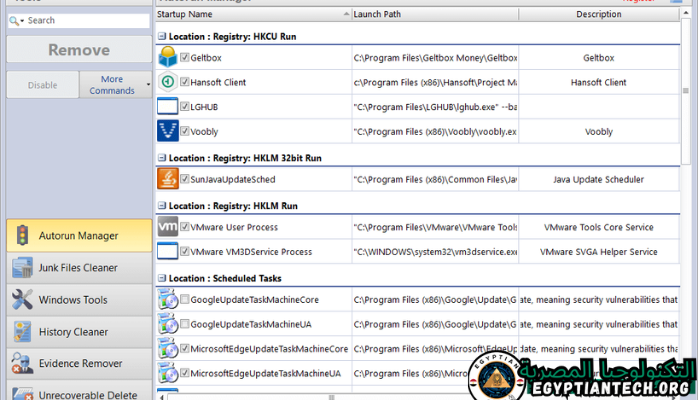Switch to History Cleaner
Viewport: 698px width, 400px height.
click(x=79, y=331)
